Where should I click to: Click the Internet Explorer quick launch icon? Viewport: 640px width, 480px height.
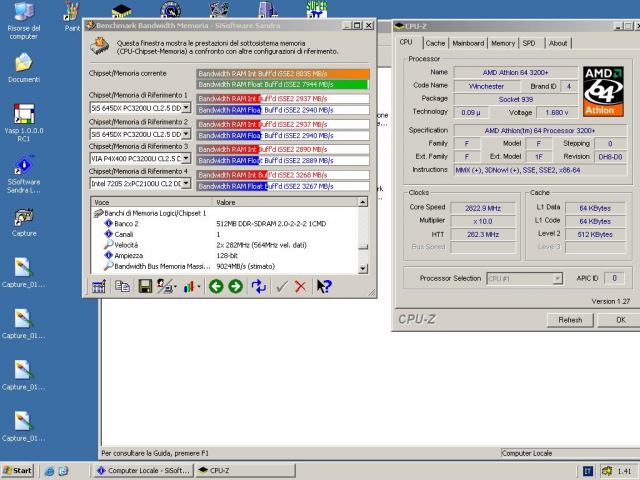click(49, 471)
